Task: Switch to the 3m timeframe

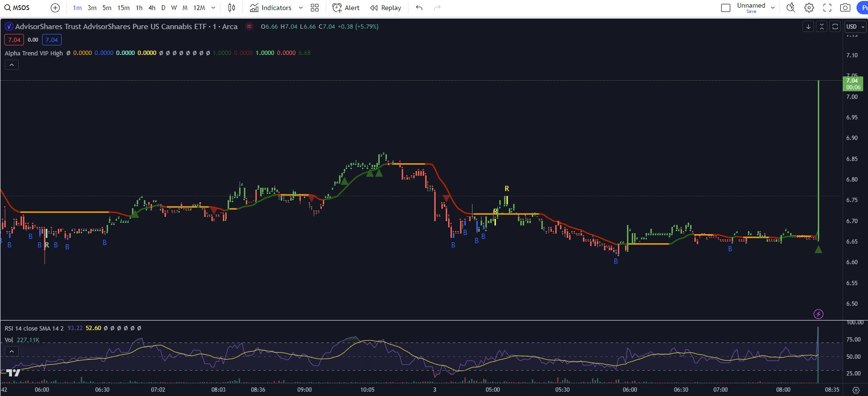Action: pyautogui.click(x=92, y=8)
